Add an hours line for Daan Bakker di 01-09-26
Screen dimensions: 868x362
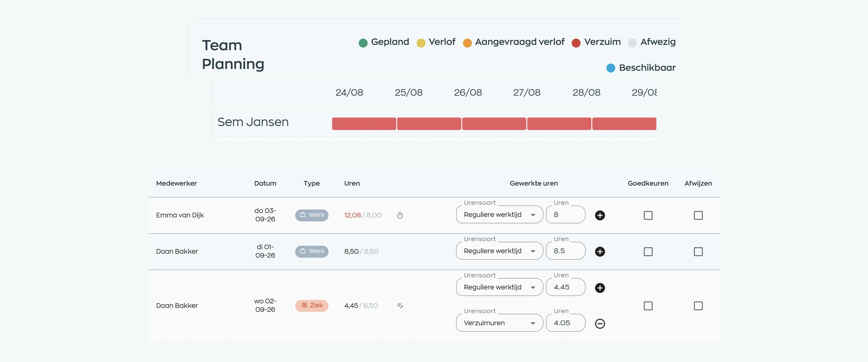pyautogui.click(x=600, y=252)
